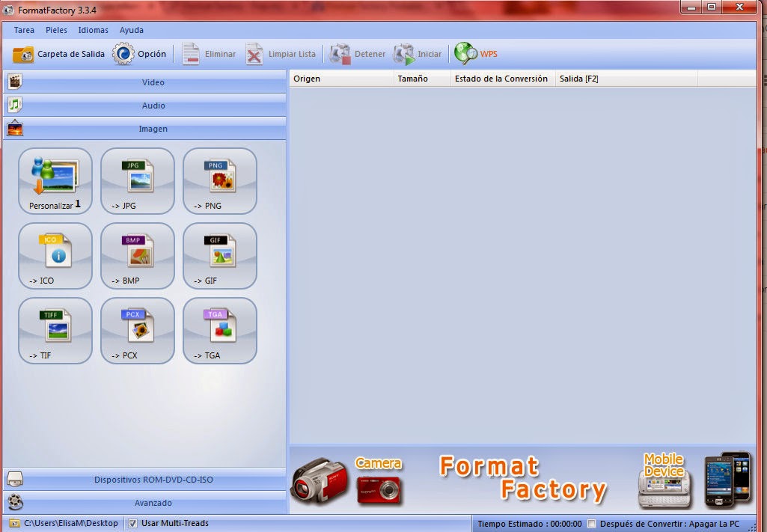Click the Limpiar Lista icon

(x=254, y=54)
